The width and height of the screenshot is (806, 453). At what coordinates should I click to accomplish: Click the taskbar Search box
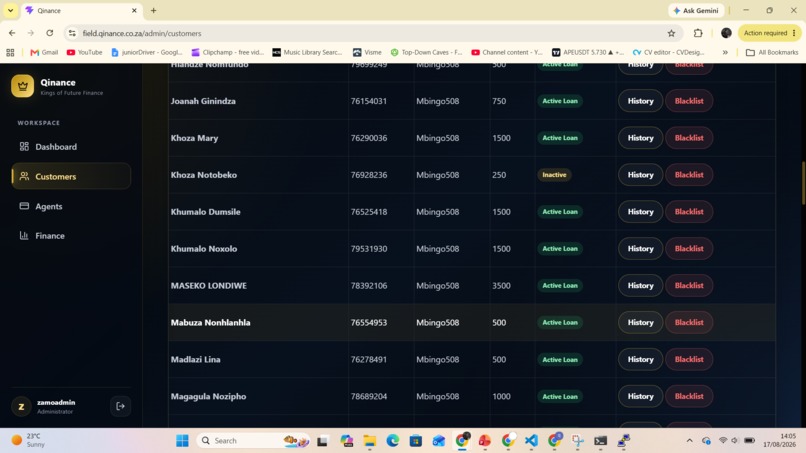(x=254, y=441)
